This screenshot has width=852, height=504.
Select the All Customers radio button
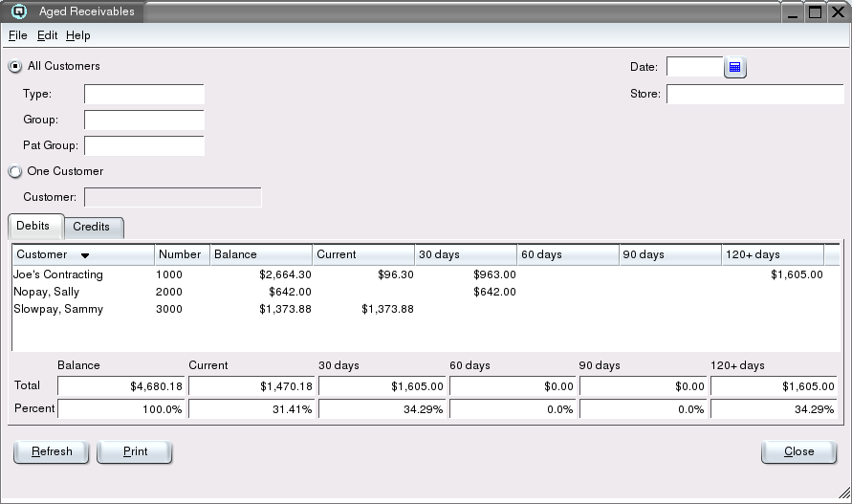tap(15, 66)
